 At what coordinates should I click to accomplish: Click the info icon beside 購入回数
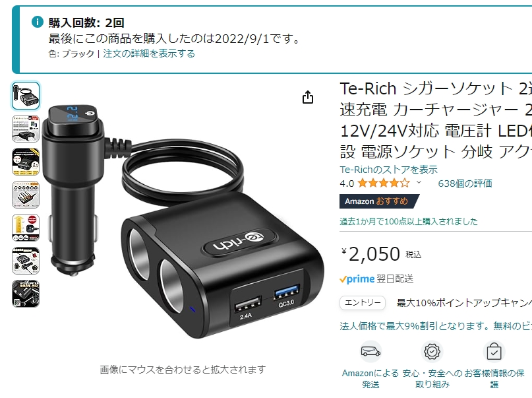(38, 22)
